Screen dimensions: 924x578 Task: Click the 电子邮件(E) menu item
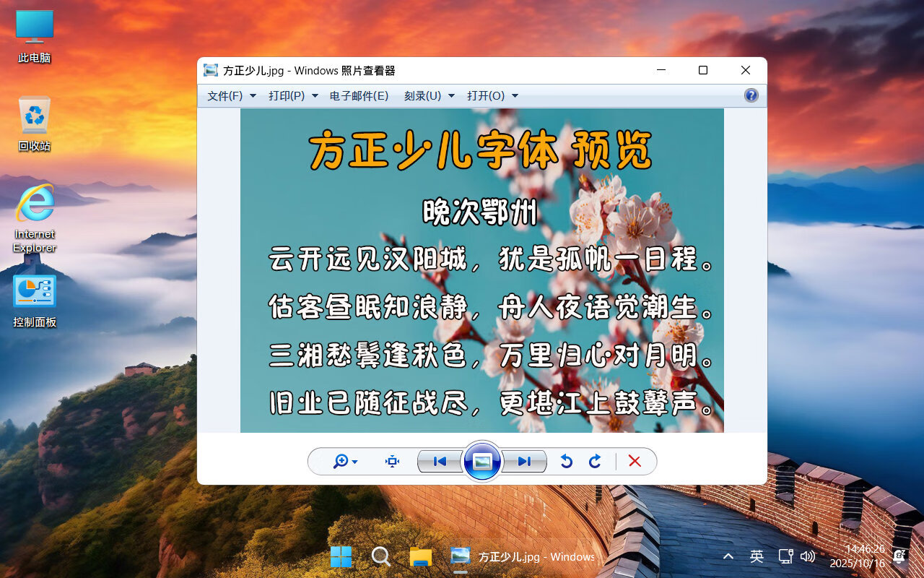pos(359,96)
